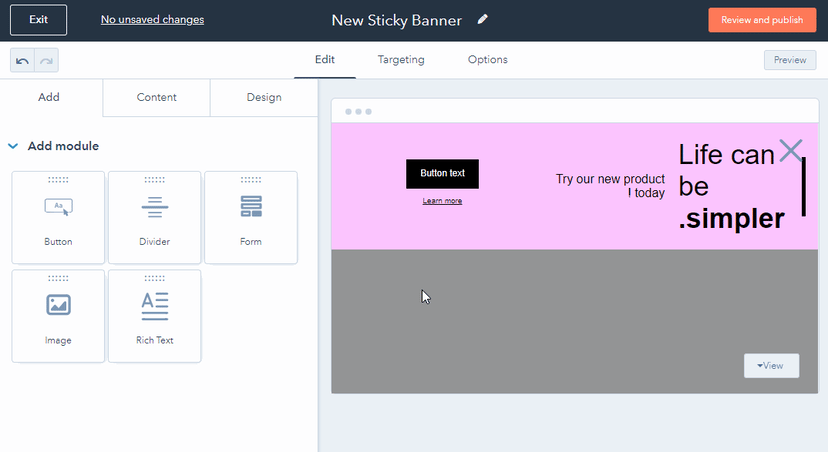828x452 pixels.
Task: Click the Button module drag handle dots
Action: 58,180
